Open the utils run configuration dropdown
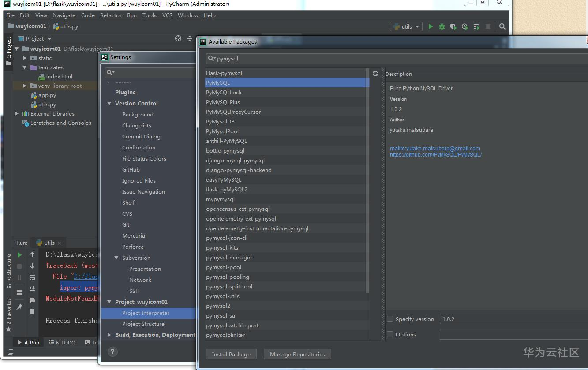The width and height of the screenshot is (588, 370). point(406,26)
